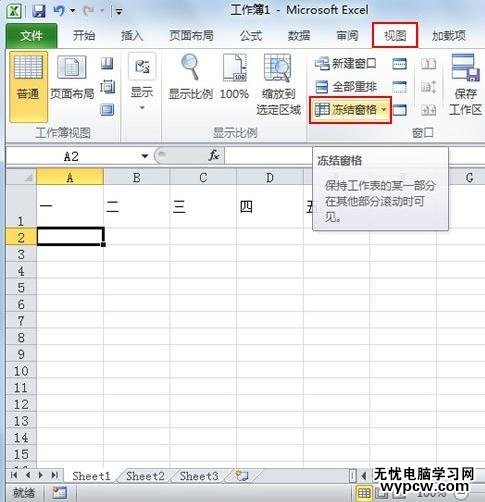Switch to the 页面布局 ribbon tab
This screenshot has width=485, height=502.
coord(191,36)
